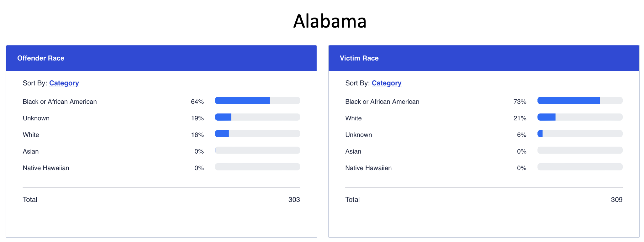Click the Alabama page title
This screenshot has width=644, height=242.
[330, 21]
